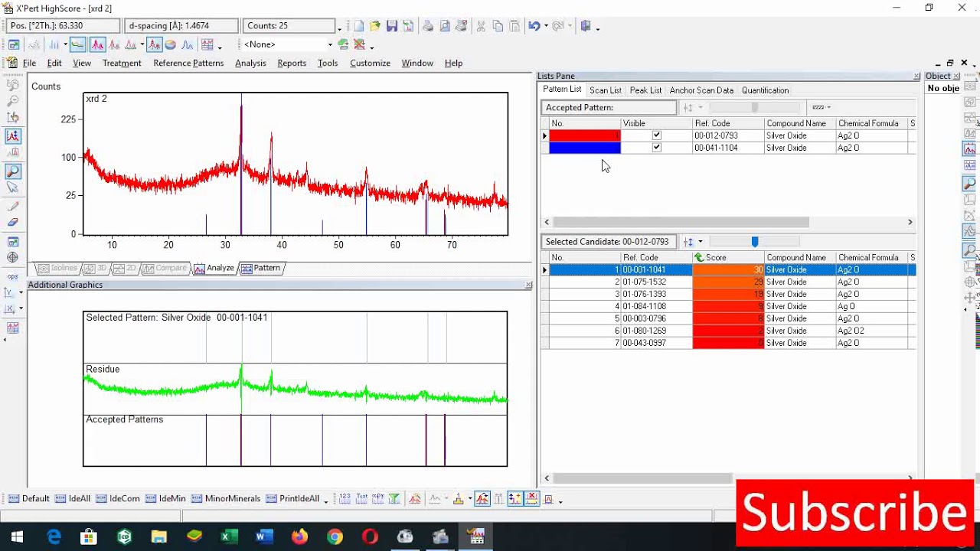Viewport: 980px width, 551px height.
Task: Click the Undo arrow icon
Action: point(534,26)
